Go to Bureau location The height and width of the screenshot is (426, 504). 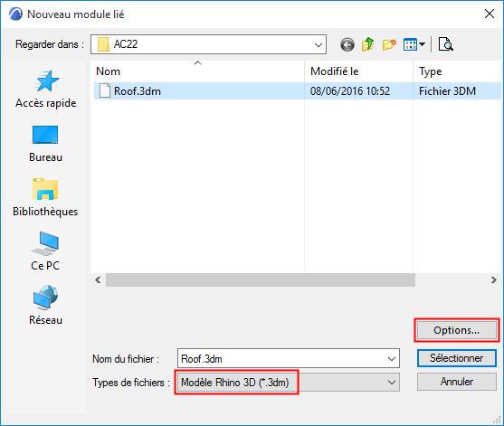click(45, 144)
